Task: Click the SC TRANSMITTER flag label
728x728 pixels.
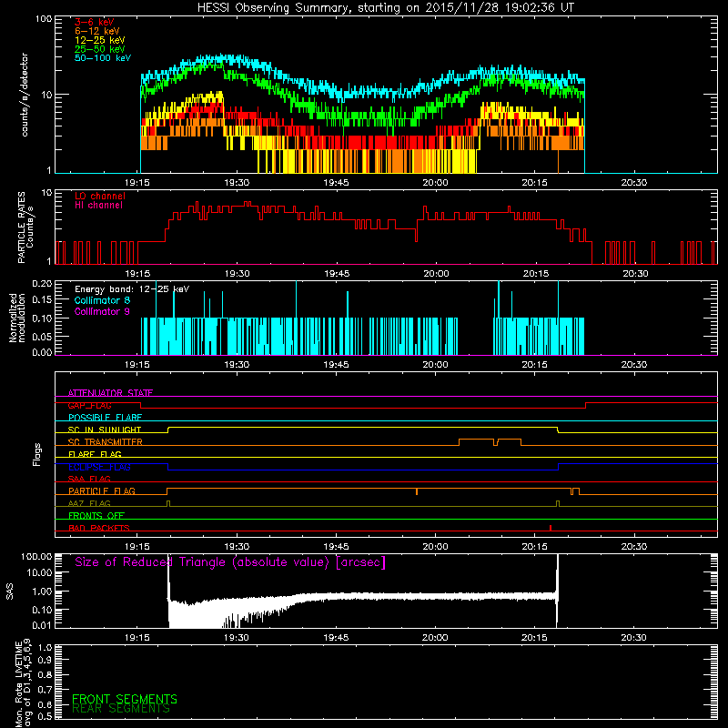Action: [106, 442]
